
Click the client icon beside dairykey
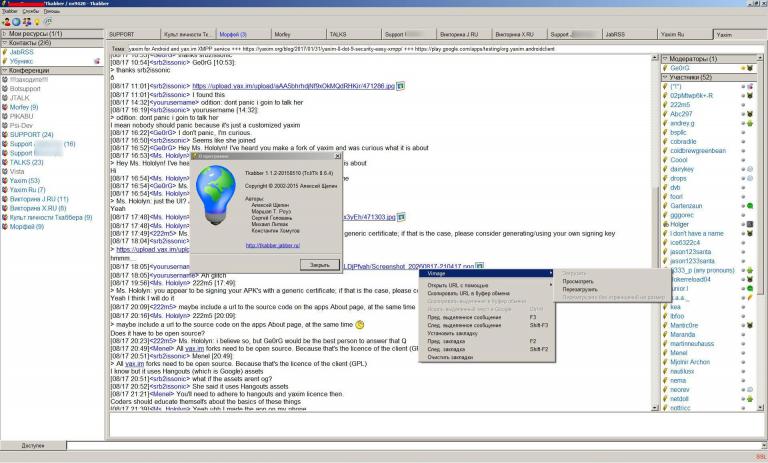tap(749, 169)
